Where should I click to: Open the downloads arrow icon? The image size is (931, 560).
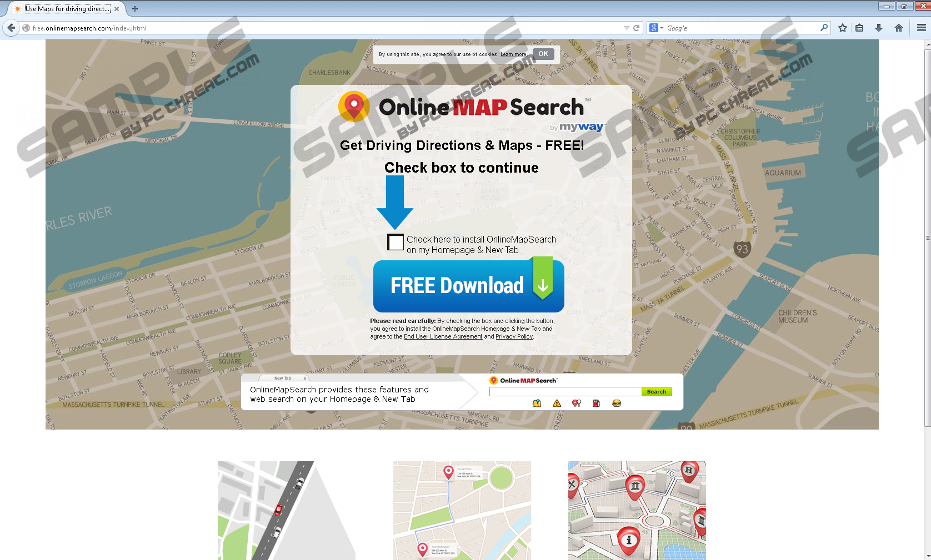[879, 28]
